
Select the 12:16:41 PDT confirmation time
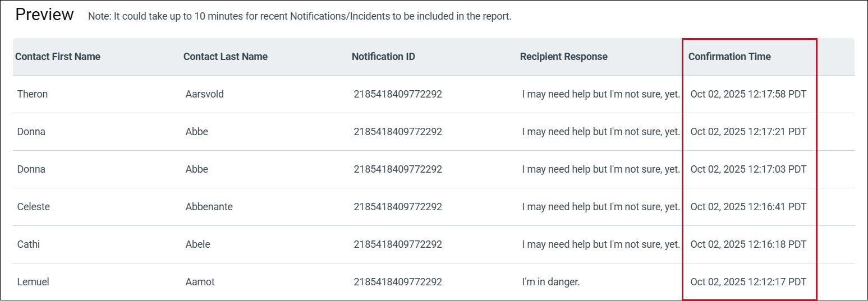coord(748,207)
